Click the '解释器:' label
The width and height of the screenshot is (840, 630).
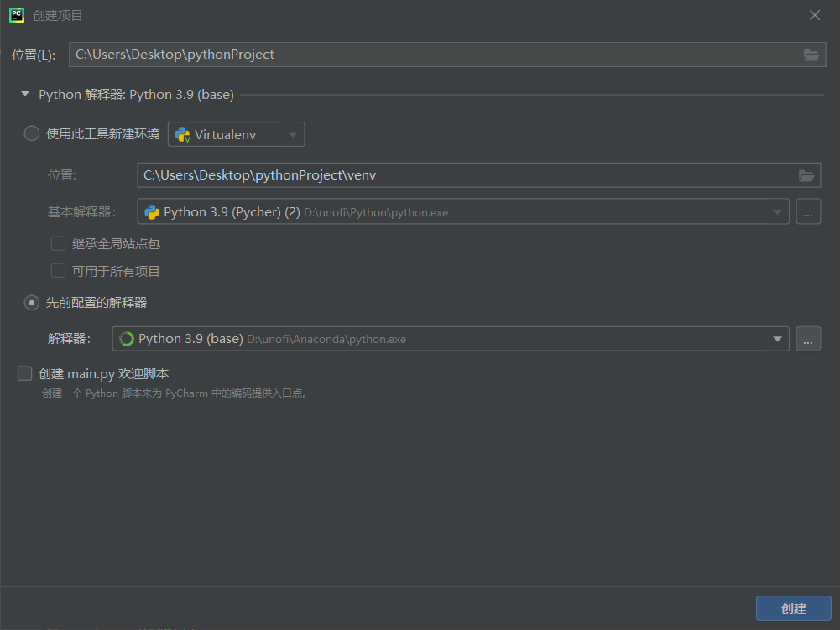click(69, 339)
